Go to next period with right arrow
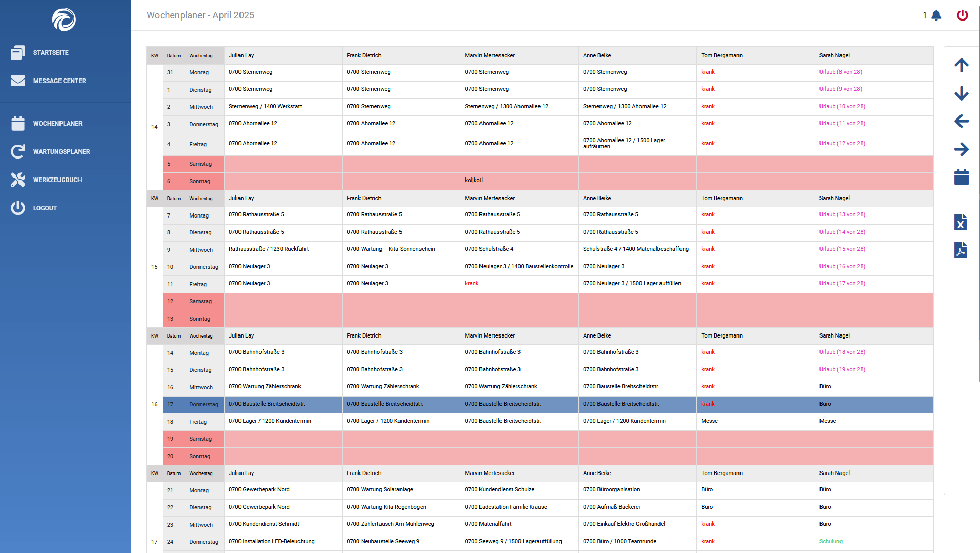This screenshot has width=980, height=553. tap(961, 149)
